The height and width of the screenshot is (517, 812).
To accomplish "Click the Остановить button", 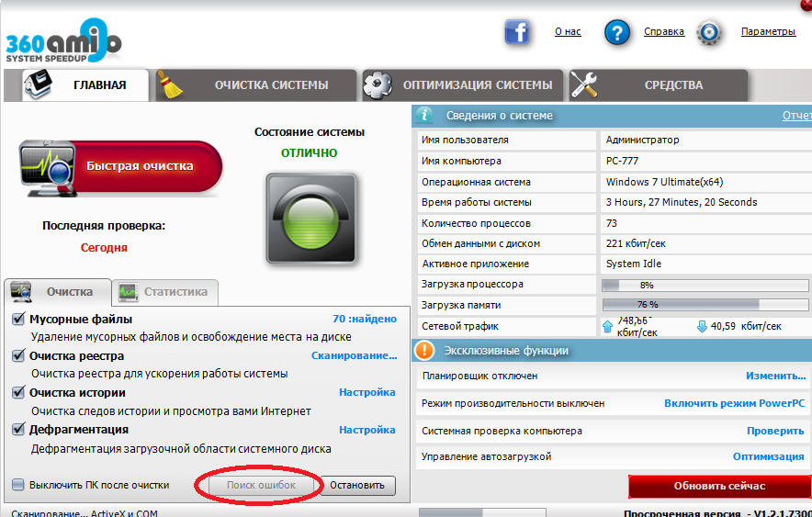I will (x=357, y=486).
